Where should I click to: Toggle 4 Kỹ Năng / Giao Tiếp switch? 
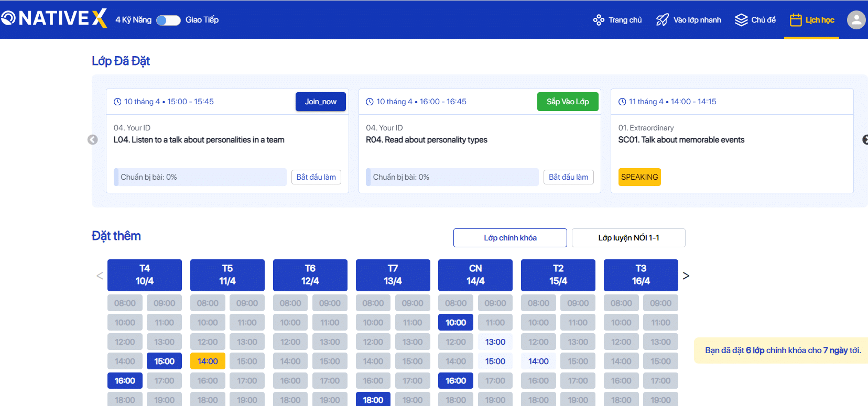tap(168, 20)
